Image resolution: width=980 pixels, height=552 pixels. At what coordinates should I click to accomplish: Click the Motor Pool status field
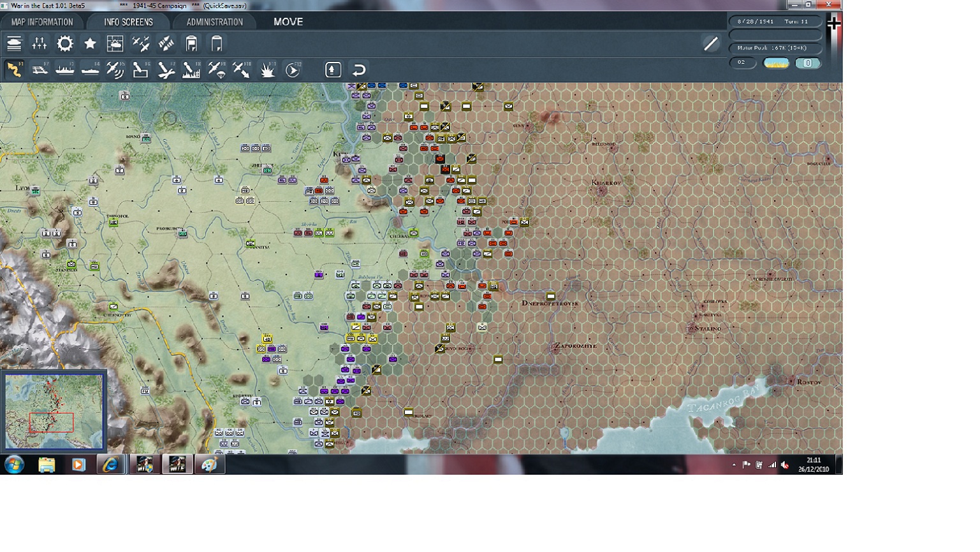pyautogui.click(x=775, y=48)
